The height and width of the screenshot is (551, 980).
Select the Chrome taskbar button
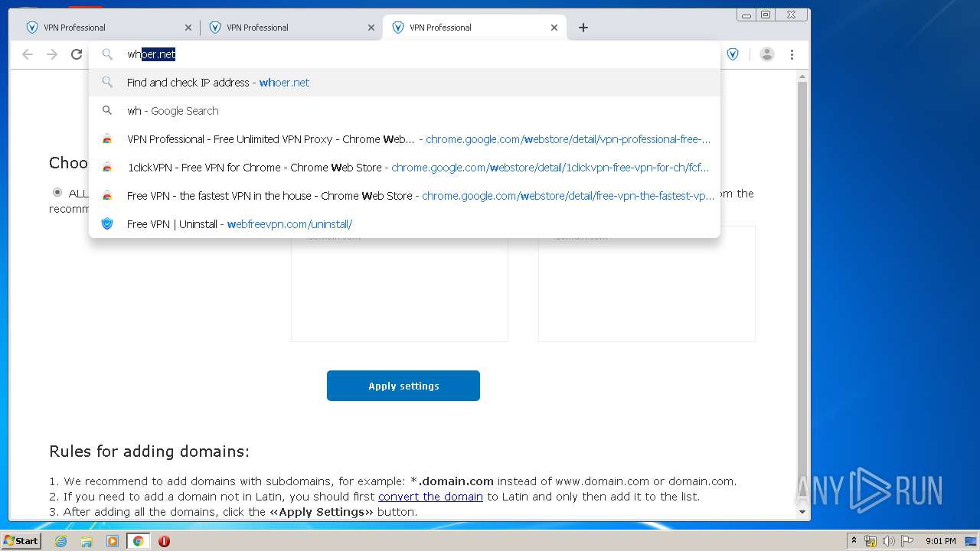(138, 541)
